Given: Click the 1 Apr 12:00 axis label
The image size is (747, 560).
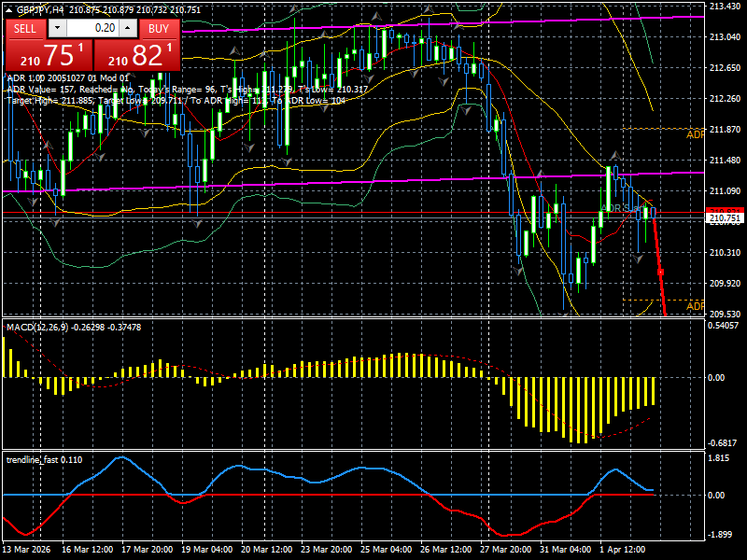Looking at the screenshot, I should (x=620, y=549).
